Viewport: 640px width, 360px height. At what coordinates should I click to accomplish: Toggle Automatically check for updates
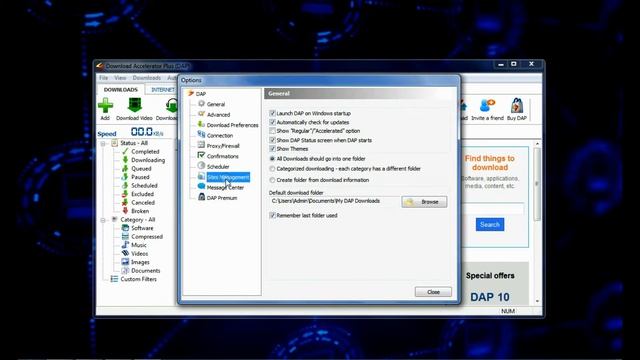(x=272, y=122)
